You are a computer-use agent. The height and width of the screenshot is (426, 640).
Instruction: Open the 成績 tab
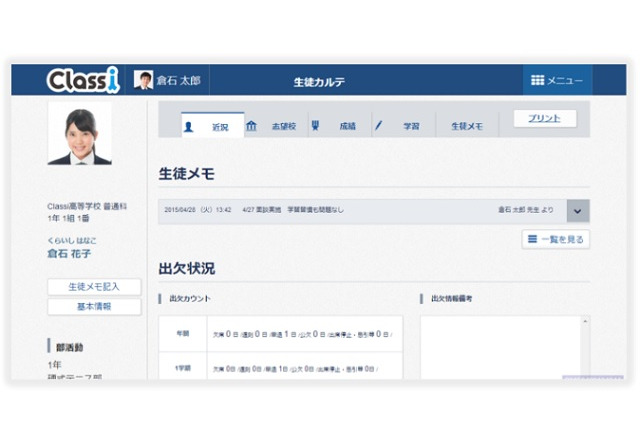click(x=340, y=125)
